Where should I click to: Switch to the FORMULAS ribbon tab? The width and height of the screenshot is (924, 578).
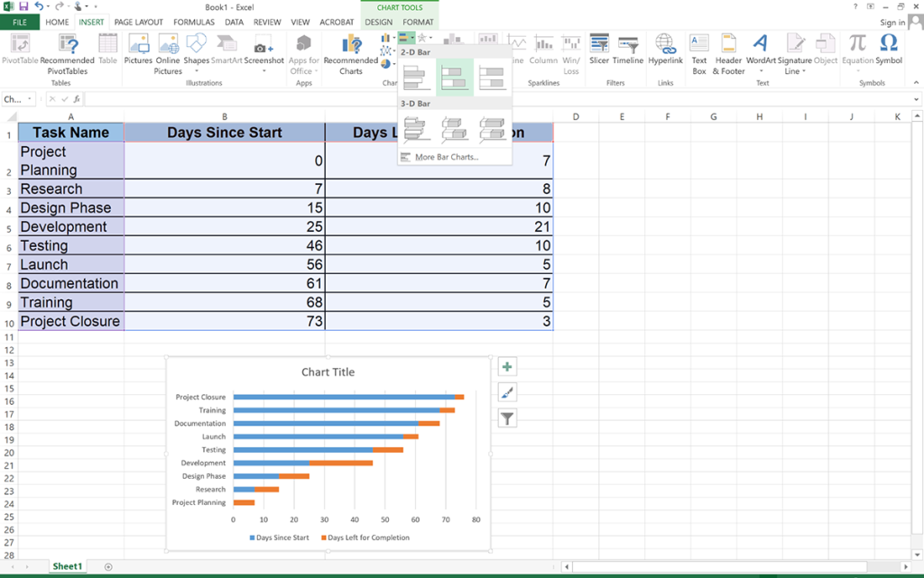pyautogui.click(x=193, y=22)
